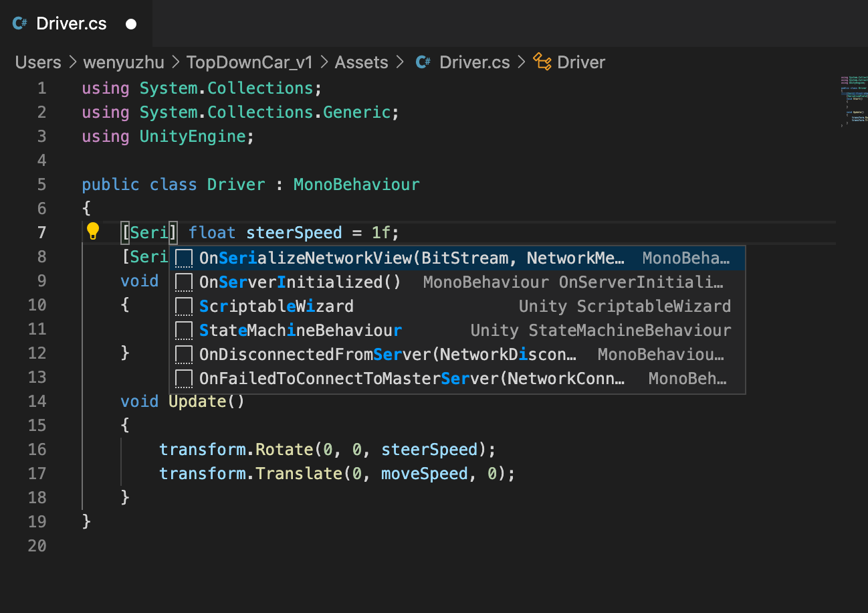Click the icon next to ScriptableWizard suggestion

(183, 306)
